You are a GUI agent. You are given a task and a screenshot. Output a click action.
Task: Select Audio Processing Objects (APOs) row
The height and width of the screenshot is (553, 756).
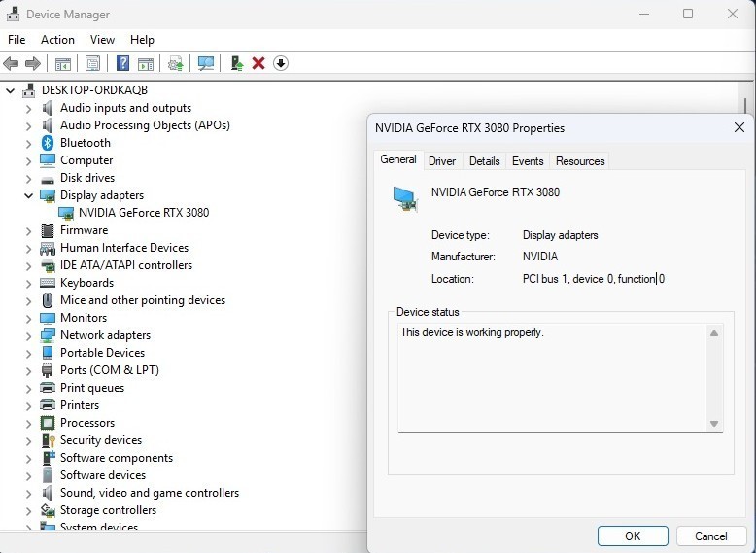click(x=145, y=125)
